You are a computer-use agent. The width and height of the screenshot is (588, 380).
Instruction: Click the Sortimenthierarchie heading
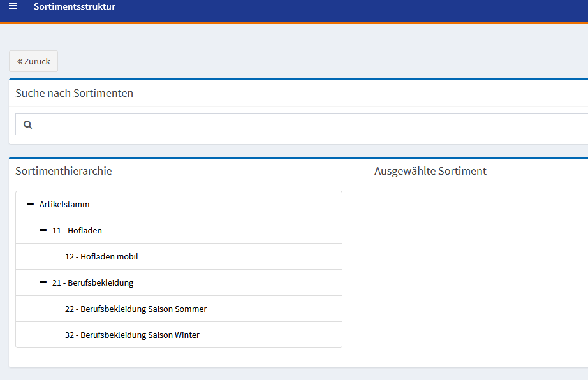[x=64, y=171]
